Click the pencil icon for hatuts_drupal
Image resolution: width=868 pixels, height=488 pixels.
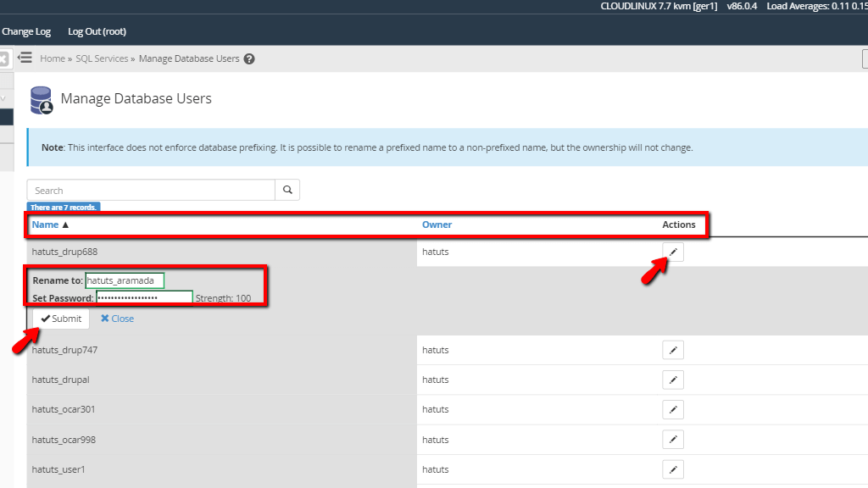(x=672, y=380)
